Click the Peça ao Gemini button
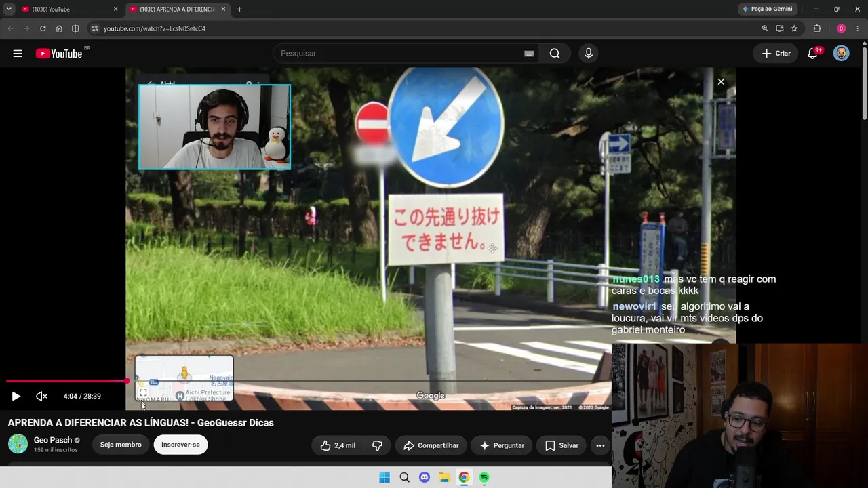The height and width of the screenshot is (488, 868). (x=768, y=9)
